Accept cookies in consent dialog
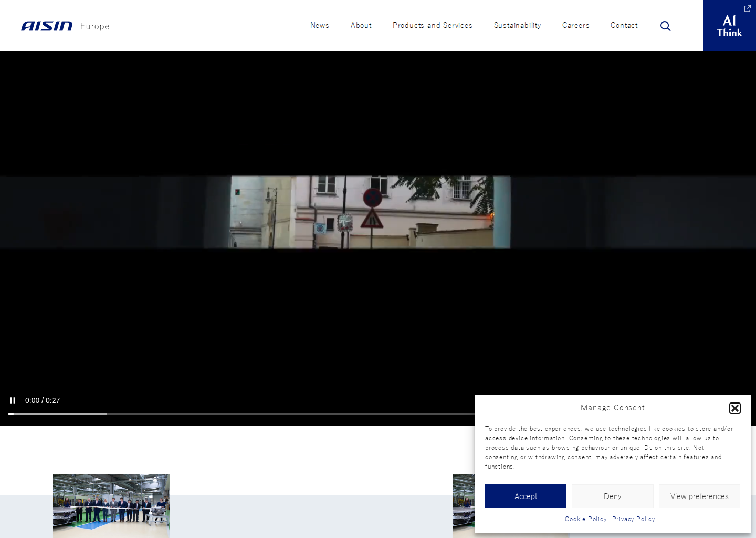The height and width of the screenshot is (538, 756). tap(526, 496)
